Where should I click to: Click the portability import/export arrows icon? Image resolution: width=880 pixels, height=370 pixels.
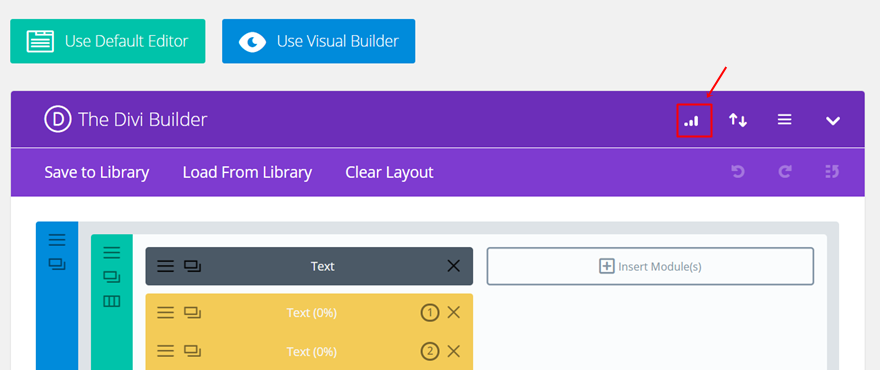pos(737,120)
